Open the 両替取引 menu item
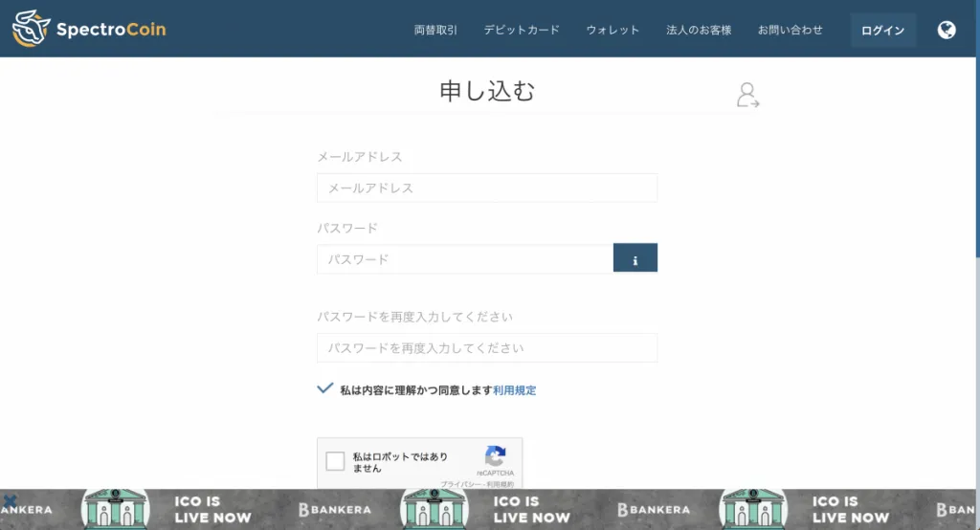 coord(435,30)
